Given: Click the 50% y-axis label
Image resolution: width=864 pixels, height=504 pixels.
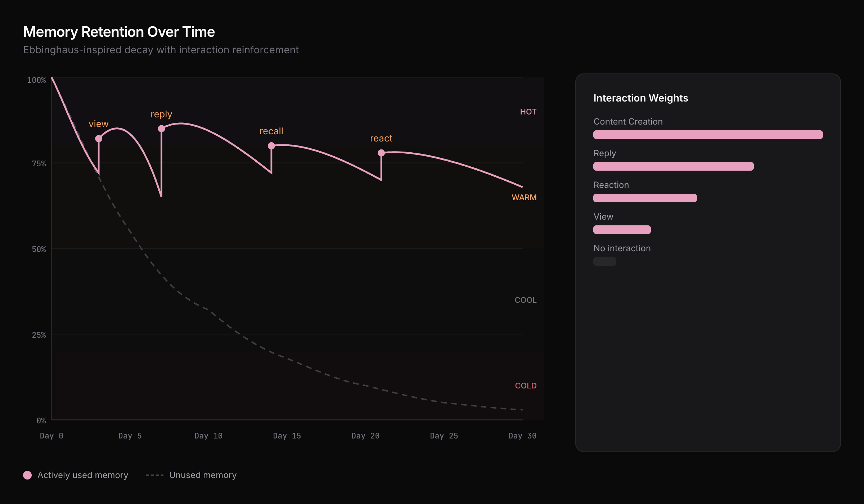Looking at the screenshot, I should [x=39, y=249].
